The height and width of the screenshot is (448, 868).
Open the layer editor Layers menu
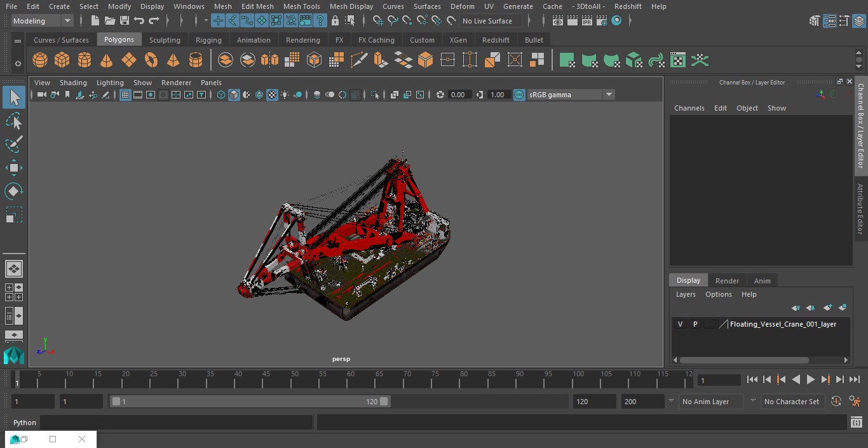[686, 294]
